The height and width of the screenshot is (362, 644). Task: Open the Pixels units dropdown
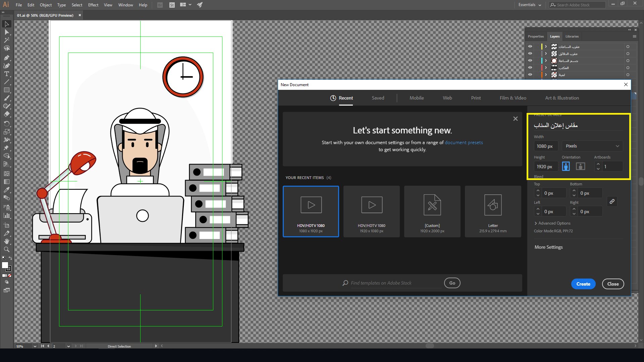[592, 146]
